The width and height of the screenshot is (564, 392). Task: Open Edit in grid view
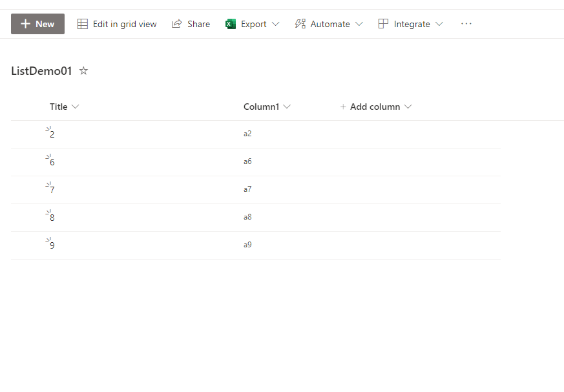tap(117, 24)
